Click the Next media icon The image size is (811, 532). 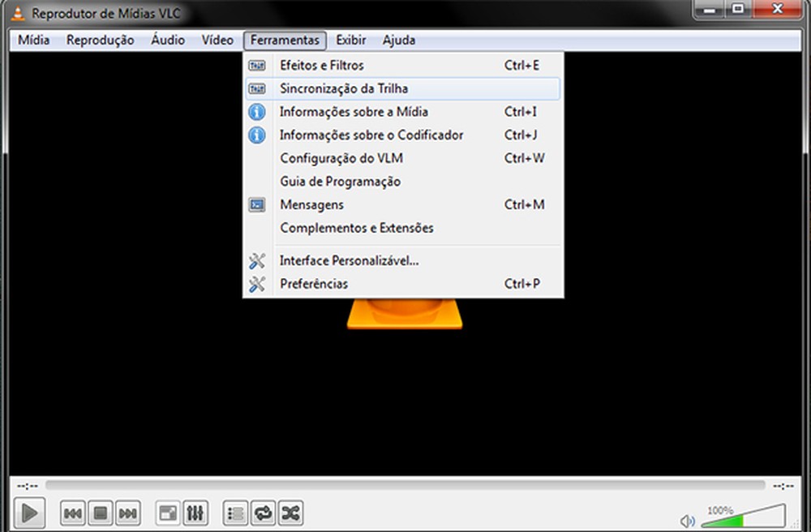127,513
